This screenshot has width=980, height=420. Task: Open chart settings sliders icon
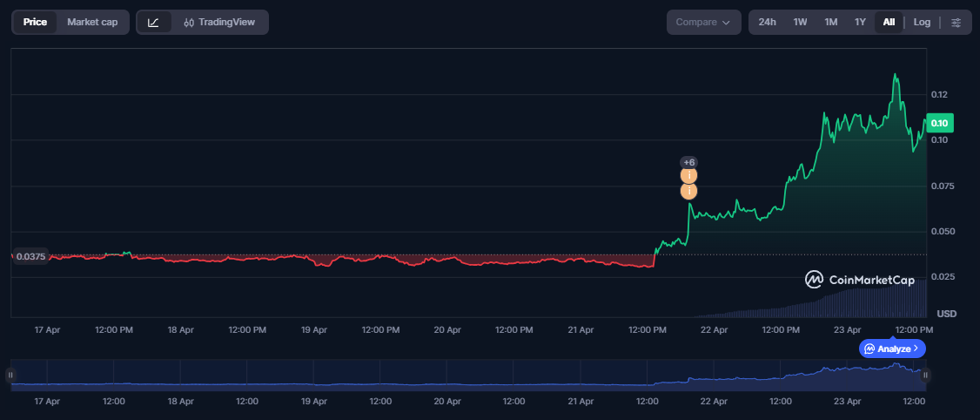pos(956,23)
